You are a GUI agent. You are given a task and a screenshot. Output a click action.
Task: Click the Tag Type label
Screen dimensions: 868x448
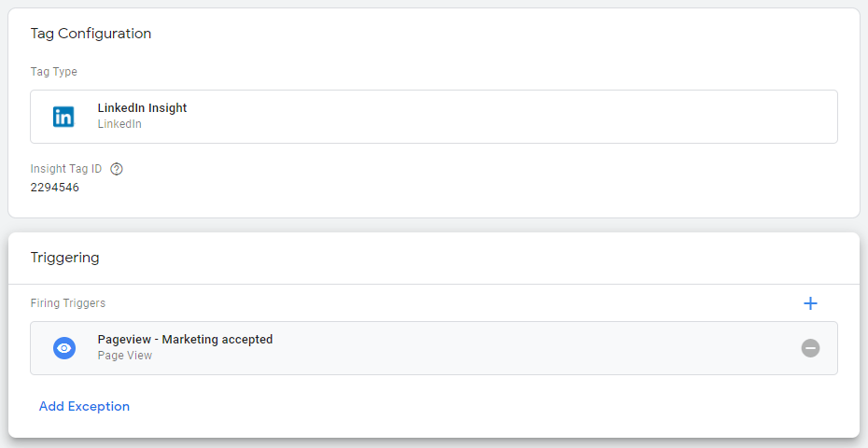point(54,72)
